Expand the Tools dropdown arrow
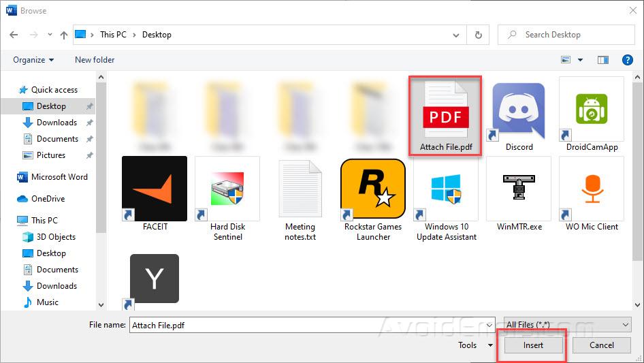644x363 pixels. (489, 345)
